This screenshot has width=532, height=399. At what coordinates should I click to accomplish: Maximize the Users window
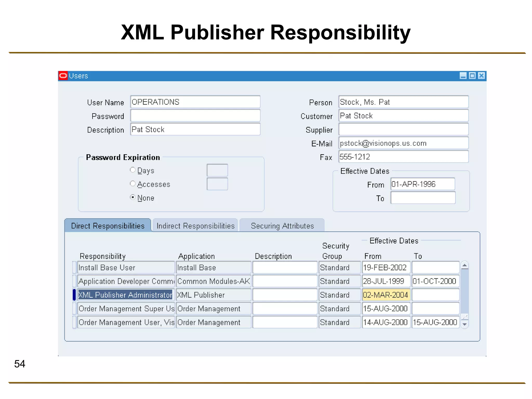click(x=472, y=76)
